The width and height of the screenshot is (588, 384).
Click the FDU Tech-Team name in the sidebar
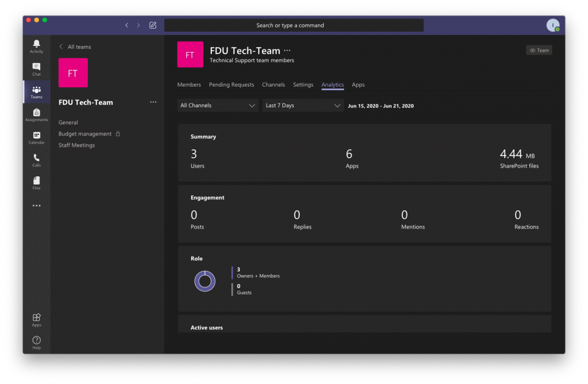coord(86,102)
